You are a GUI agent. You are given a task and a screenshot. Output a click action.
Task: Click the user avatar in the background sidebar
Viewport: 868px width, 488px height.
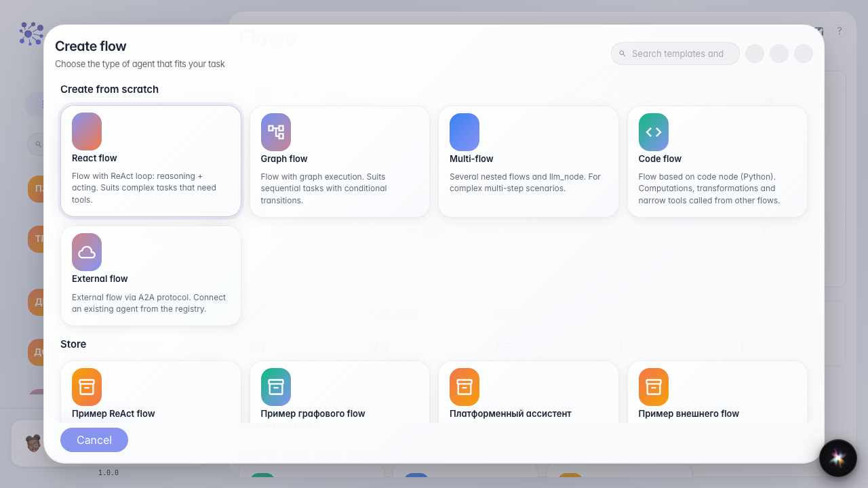pos(33,443)
